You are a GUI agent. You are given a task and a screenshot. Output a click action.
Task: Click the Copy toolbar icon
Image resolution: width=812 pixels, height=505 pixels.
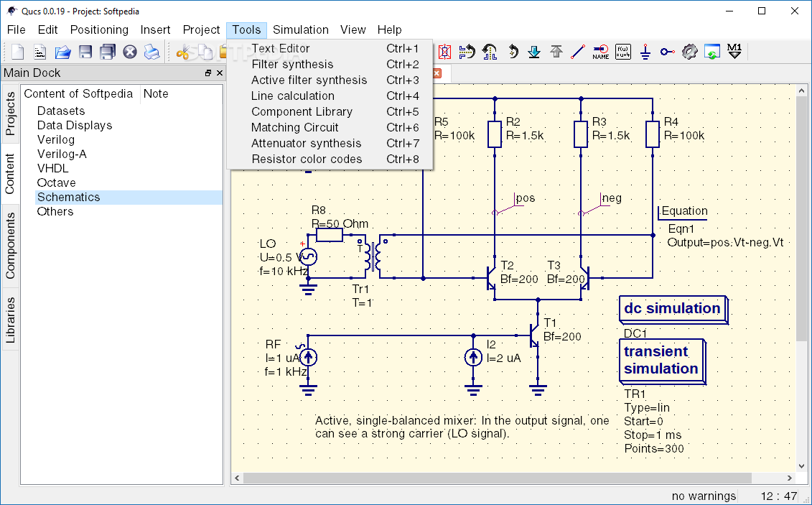click(205, 52)
